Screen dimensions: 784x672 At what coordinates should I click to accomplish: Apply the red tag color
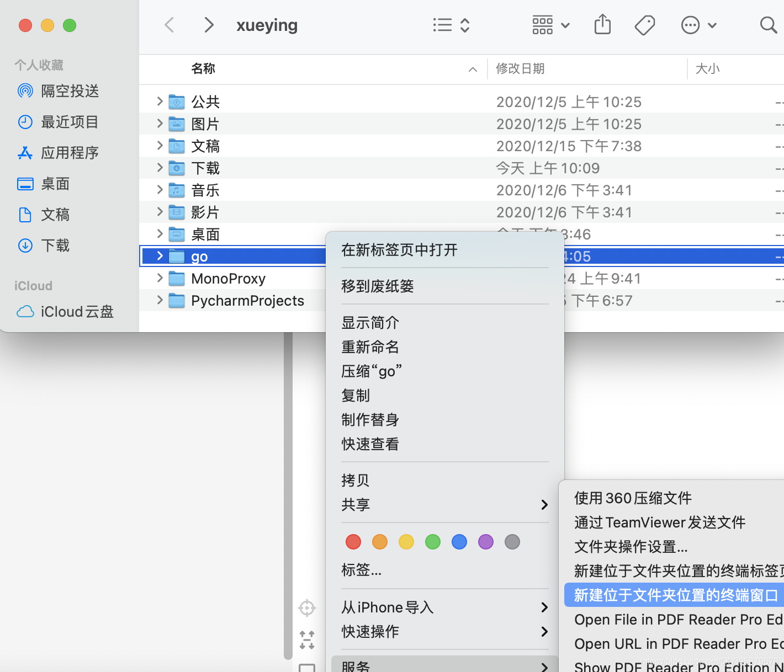pos(353,542)
